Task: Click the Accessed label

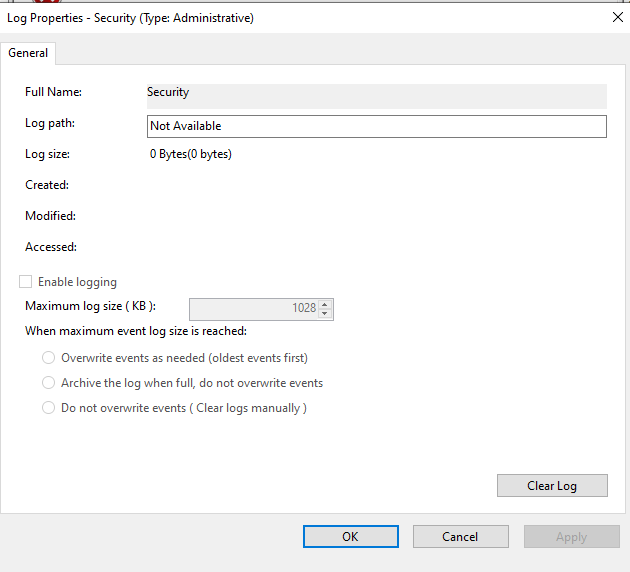Action: pyautogui.click(x=51, y=247)
